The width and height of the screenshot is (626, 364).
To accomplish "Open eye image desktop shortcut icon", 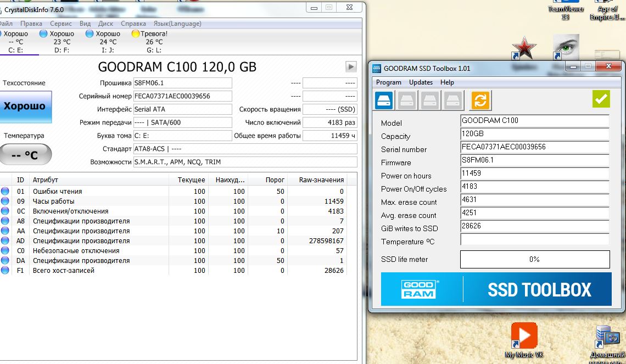I will point(566,47).
